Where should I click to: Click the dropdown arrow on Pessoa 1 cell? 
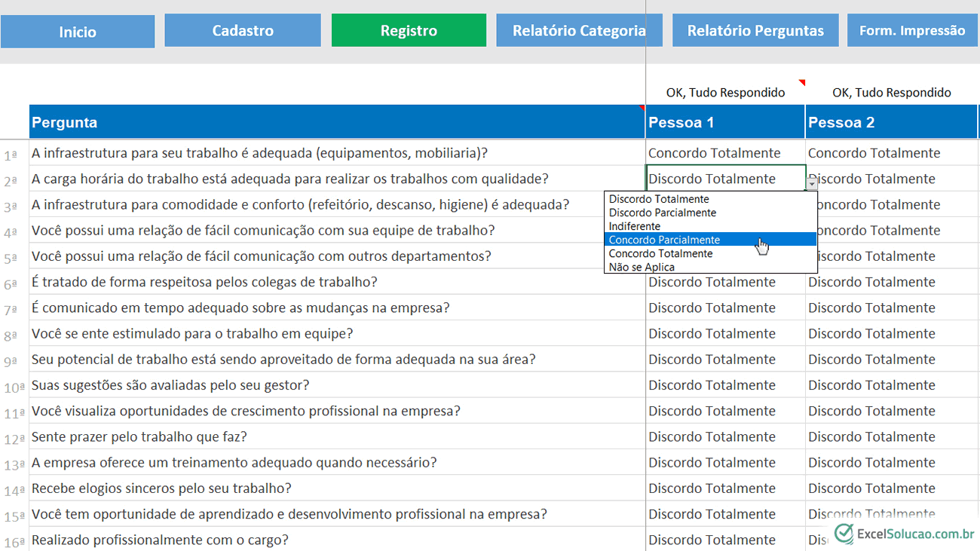click(812, 183)
